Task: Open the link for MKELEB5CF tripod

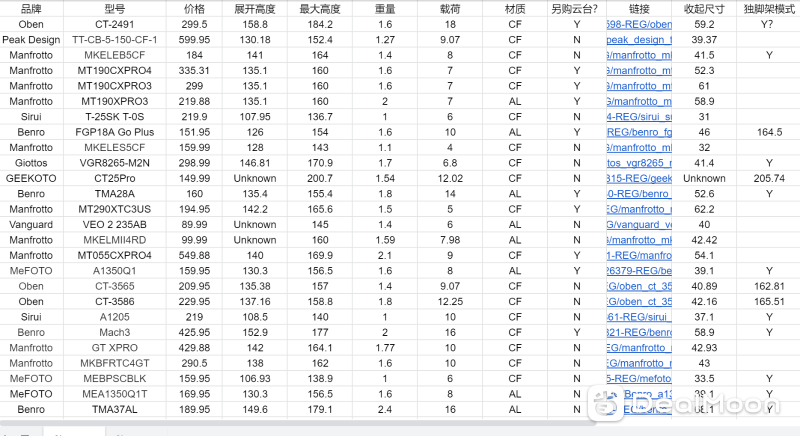Action: tap(639, 55)
